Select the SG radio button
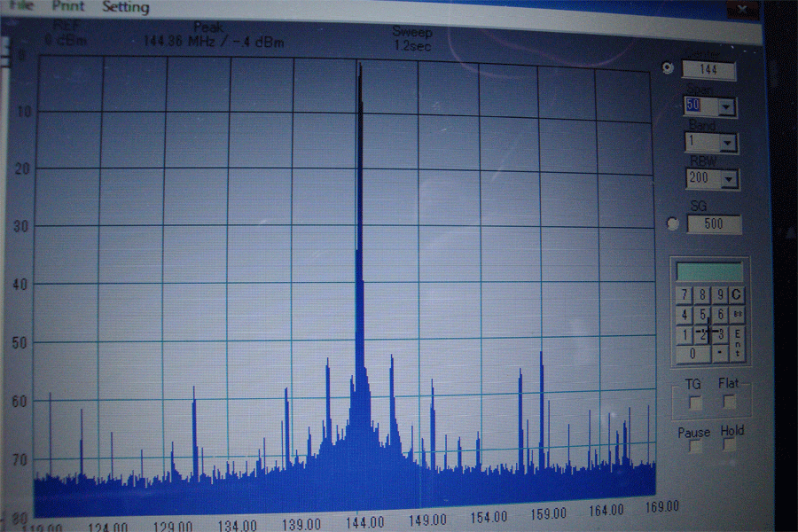This screenshot has height=532, width=798. [x=672, y=223]
